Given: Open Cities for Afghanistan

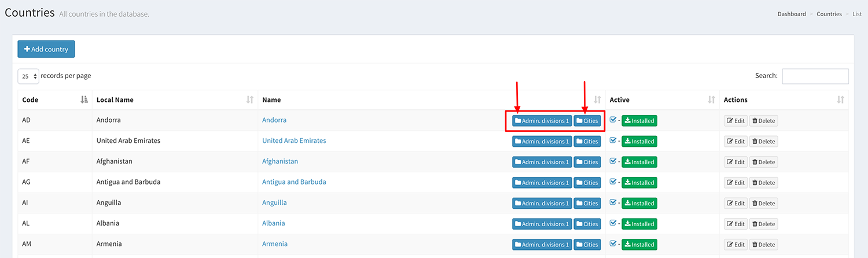Looking at the screenshot, I should 587,162.
